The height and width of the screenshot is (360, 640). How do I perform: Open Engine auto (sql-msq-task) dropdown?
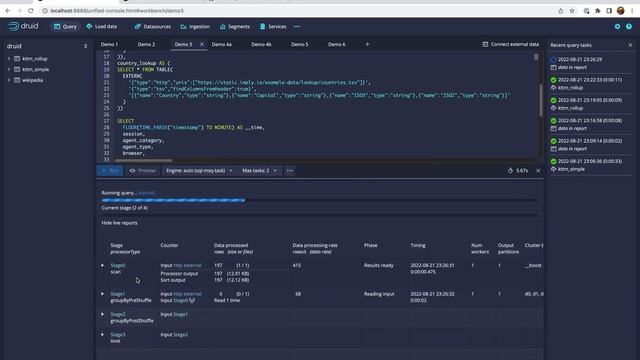pos(199,171)
